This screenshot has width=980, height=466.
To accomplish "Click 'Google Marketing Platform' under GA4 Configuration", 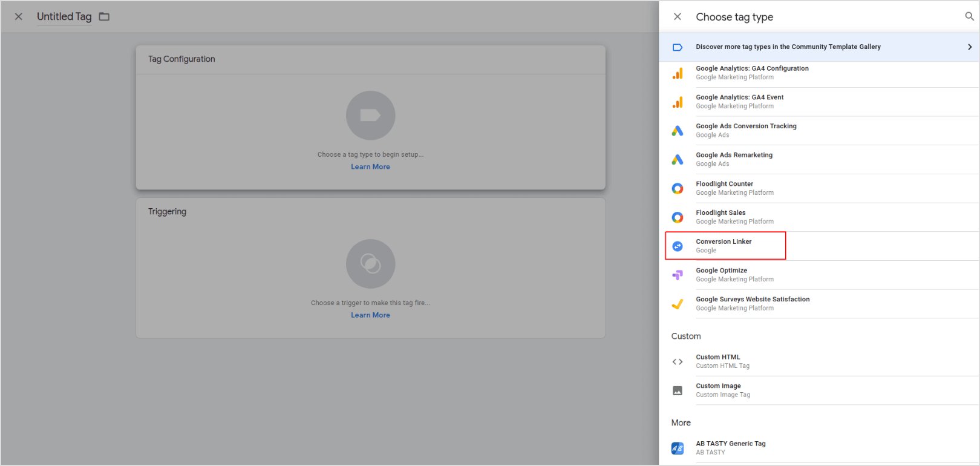I will tap(734, 77).
